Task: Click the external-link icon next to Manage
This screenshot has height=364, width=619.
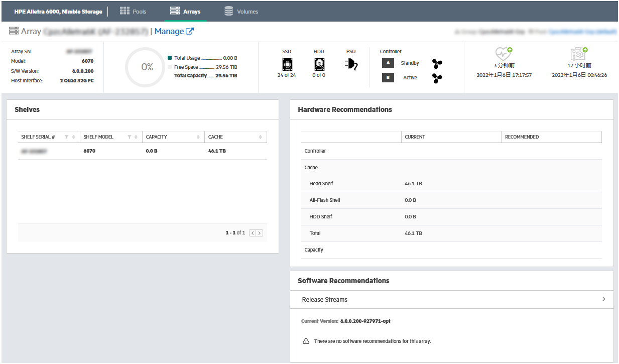Action: coord(190,31)
